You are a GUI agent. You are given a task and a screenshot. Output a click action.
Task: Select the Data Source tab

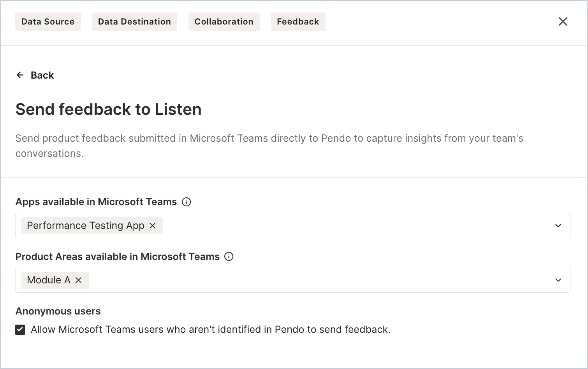[x=48, y=21]
